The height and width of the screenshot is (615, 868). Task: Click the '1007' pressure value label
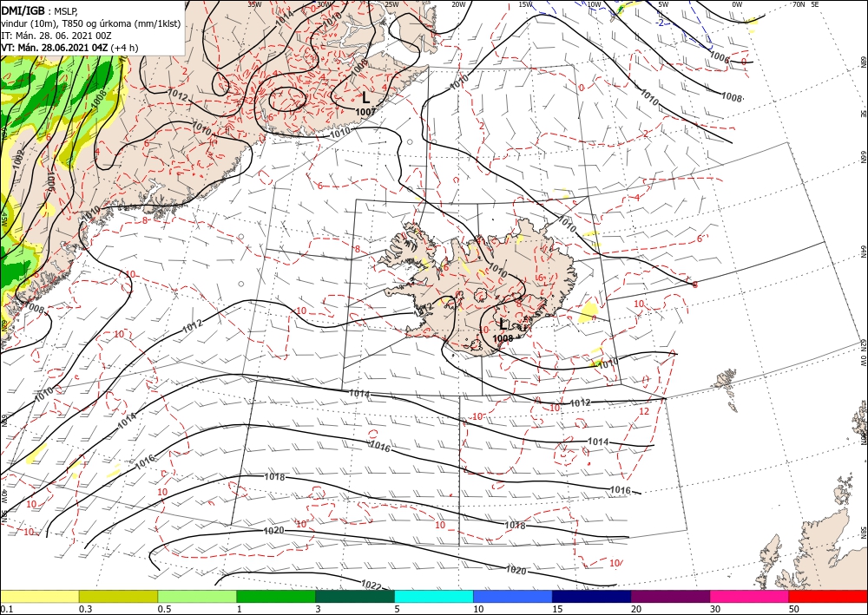366,112
